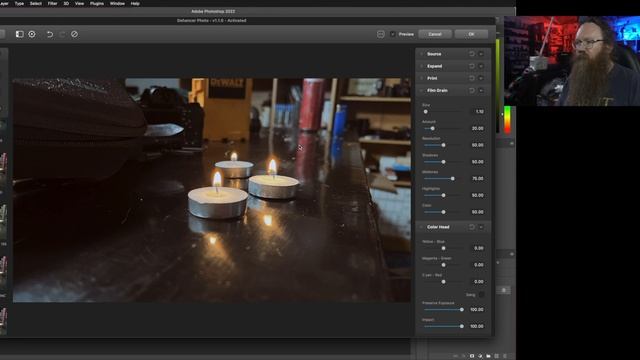Open the Type menu
The width and height of the screenshot is (640, 360).
pos(19,3)
